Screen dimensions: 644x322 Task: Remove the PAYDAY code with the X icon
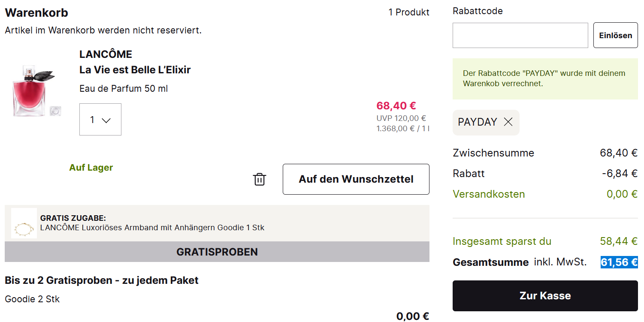(508, 122)
